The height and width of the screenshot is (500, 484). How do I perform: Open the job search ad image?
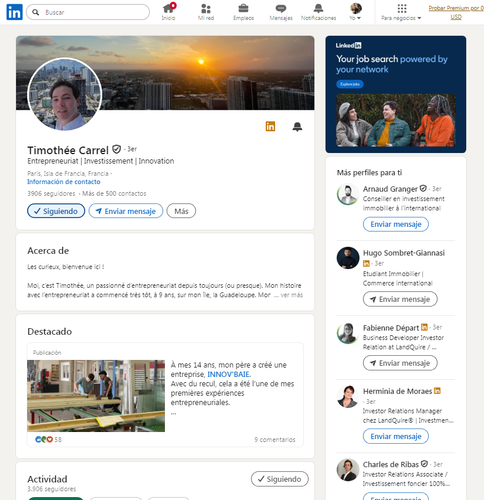tap(396, 120)
